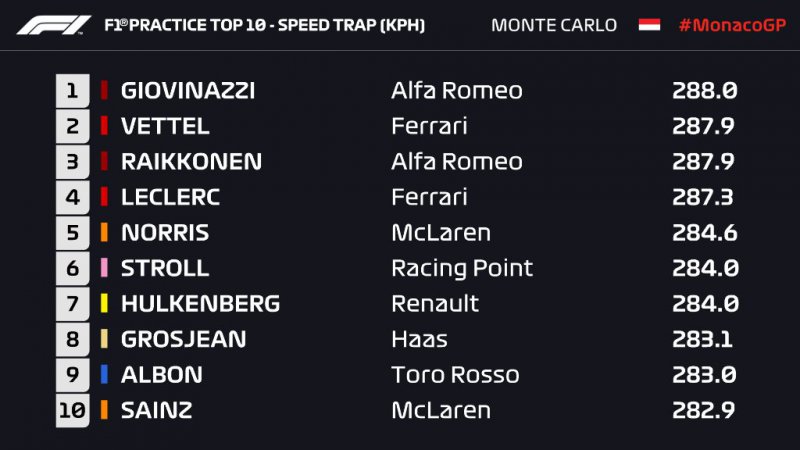Click the Toro Rosso team name

455,375
